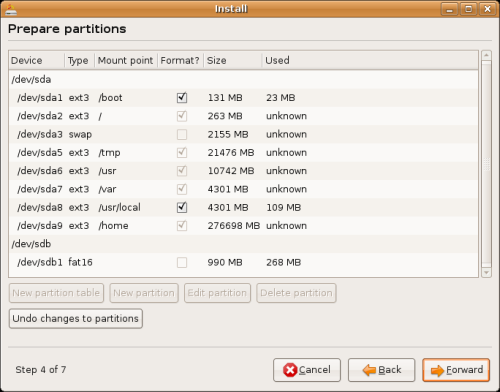The width and height of the screenshot is (500, 392).
Task: Click the /var mount point cell
Action: 107,189
